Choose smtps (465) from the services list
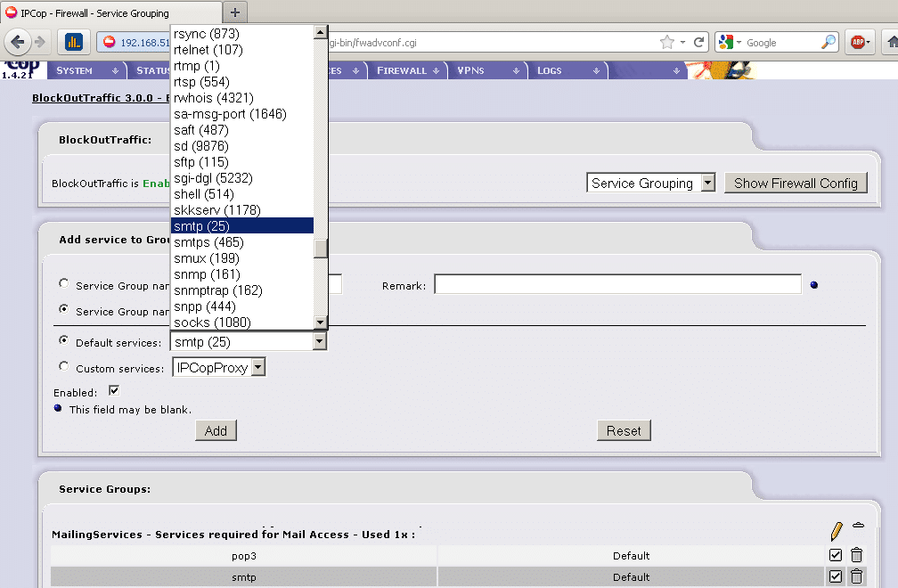 tap(208, 242)
